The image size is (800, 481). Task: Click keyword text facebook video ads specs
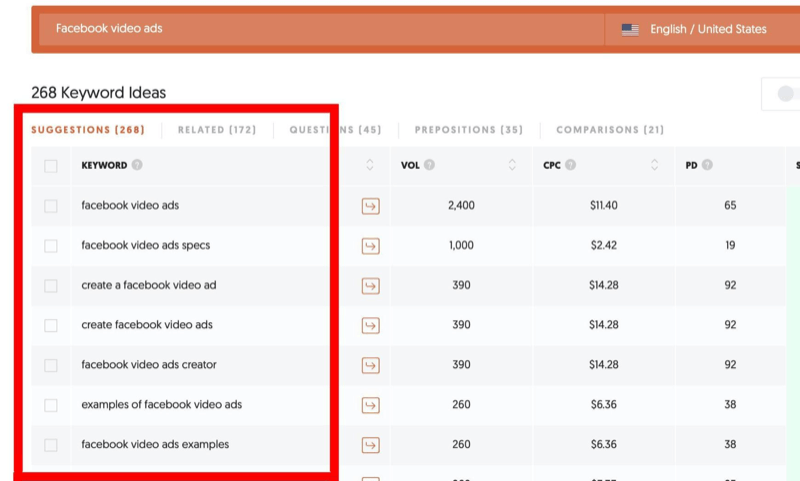[x=145, y=245]
